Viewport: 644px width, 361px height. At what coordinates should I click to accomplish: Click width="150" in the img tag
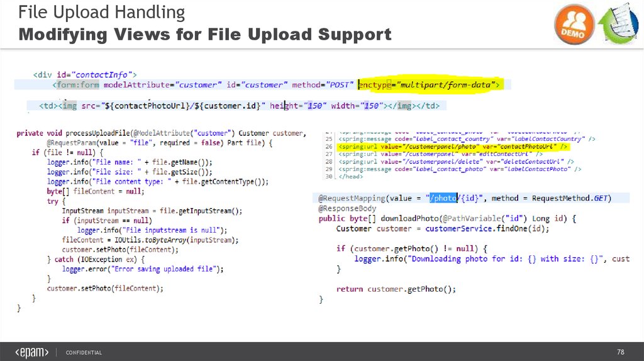357,106
